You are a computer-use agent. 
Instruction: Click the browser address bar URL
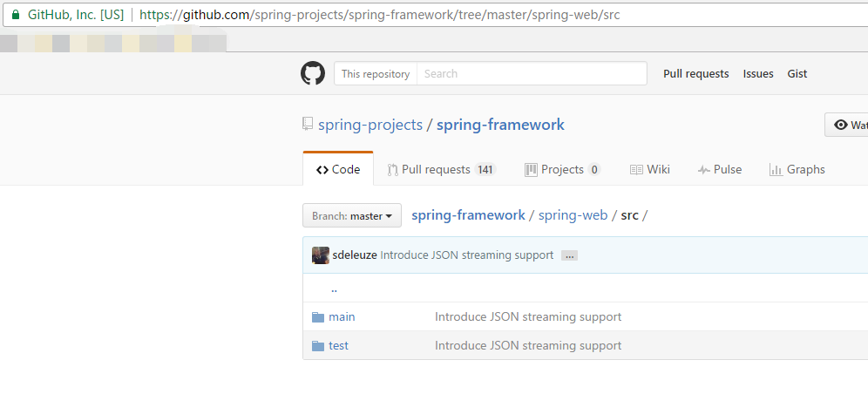380,15
